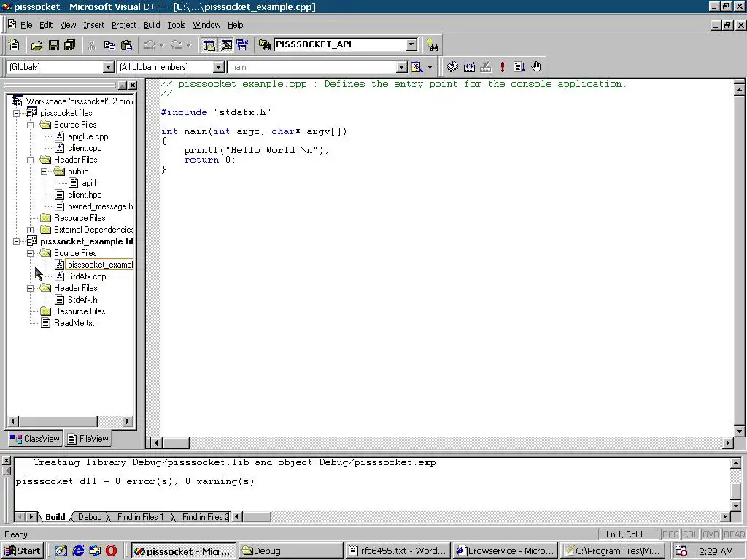Switch to the FileView tab
The height and width of the screenshot is (560, 747).
[88, 438]
